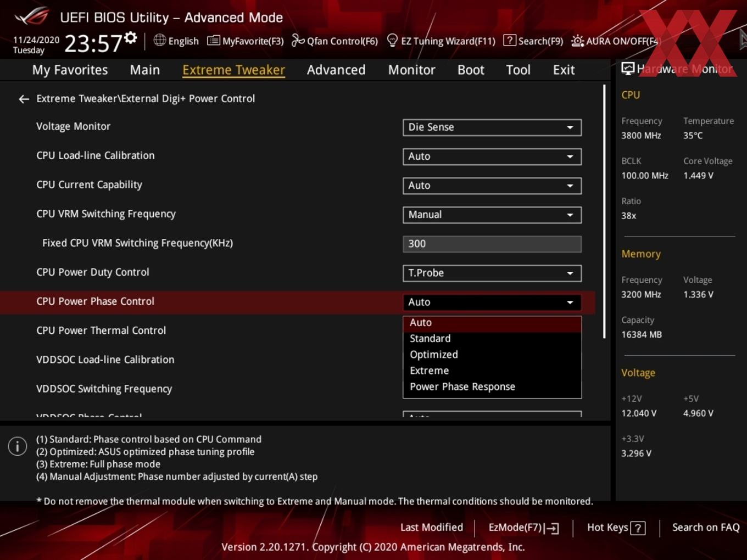Image resolution: width=747 pixels, height=560 pixels.
Task: Open MyFavorite(F3) list
Action: [246, 41]
